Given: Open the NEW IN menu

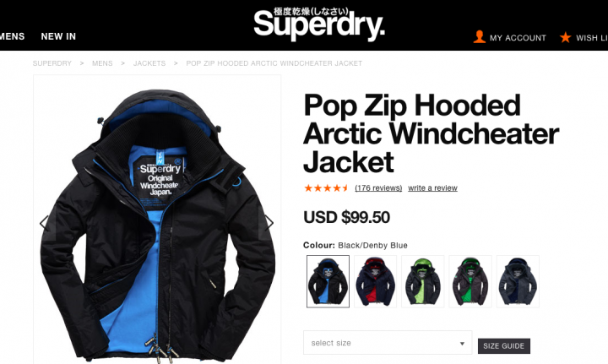Looking at the screenshot, I should (x=58, y=36).
